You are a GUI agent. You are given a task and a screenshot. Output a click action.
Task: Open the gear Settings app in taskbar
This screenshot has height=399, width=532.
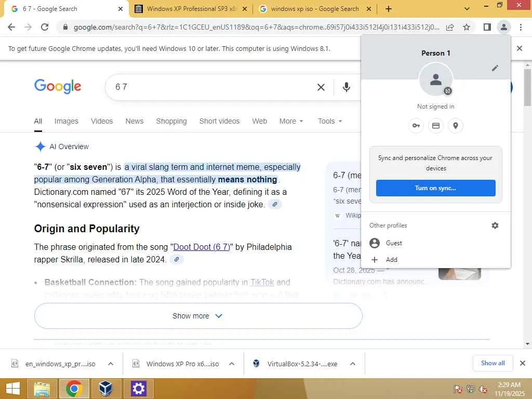pos(138,389)
